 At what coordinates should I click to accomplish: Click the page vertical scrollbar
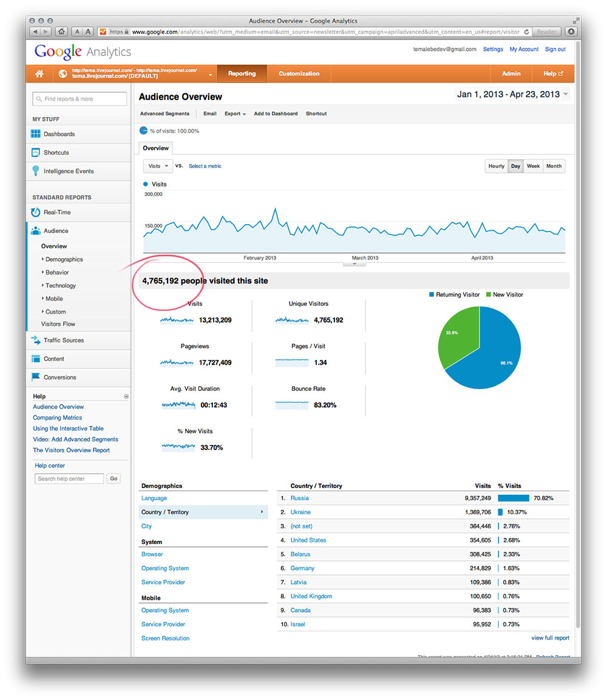pos(578,335)
